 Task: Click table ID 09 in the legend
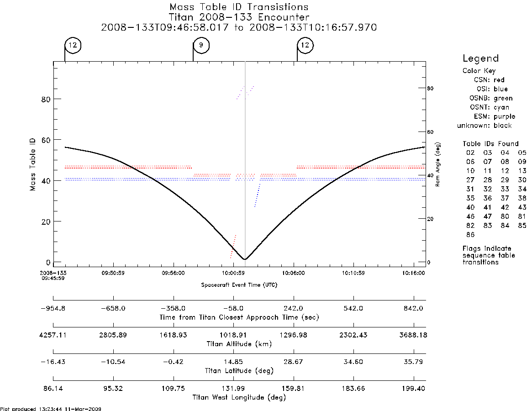coord(522,162)
